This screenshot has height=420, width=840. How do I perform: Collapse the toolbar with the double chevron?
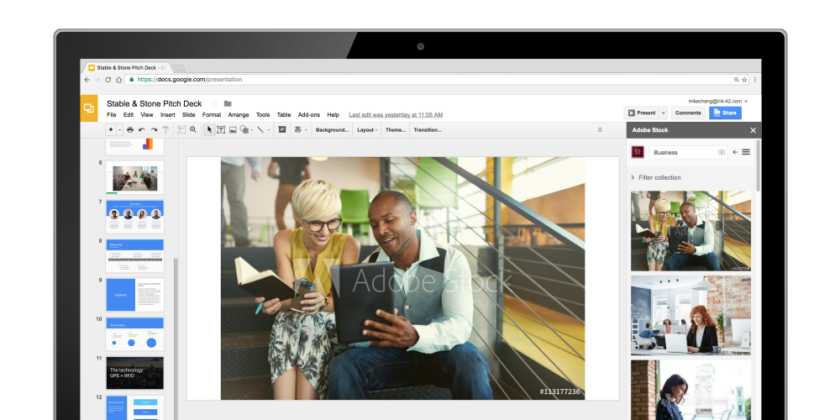600,130
